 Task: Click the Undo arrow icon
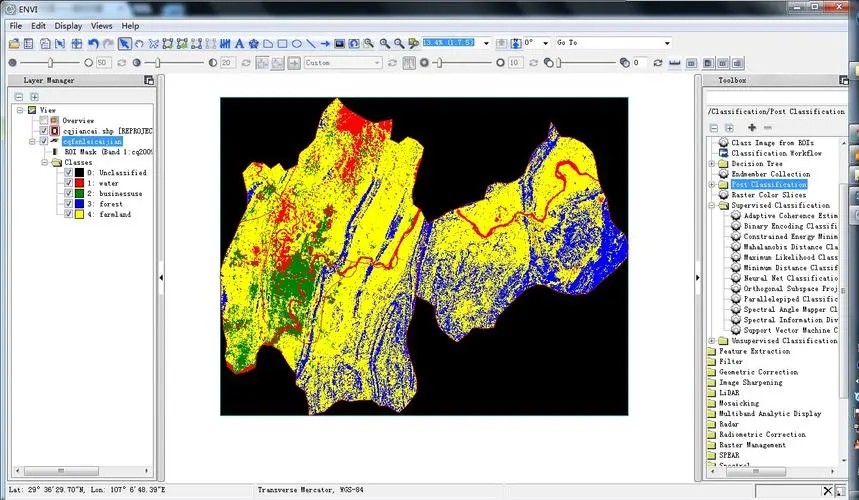coord(93,43)
